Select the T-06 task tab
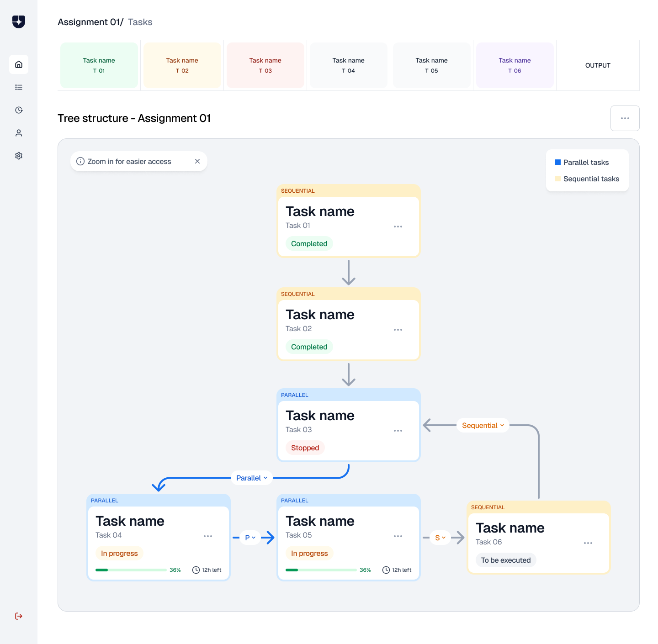The image size is (658, 644). click(x=515, y=65)
